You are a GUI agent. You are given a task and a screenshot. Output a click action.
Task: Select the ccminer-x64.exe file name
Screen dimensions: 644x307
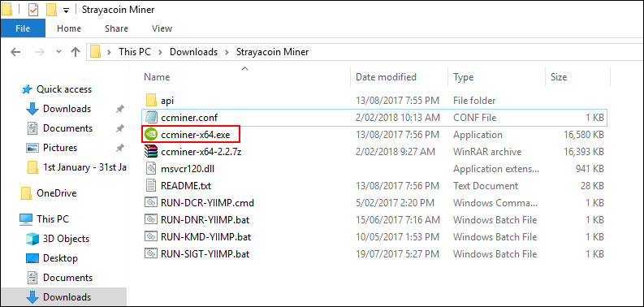(x=196, y=134)
